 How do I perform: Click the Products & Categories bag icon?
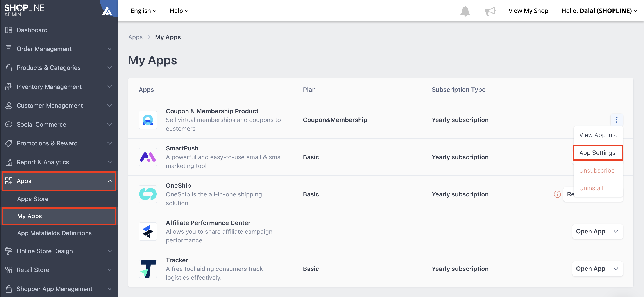point(9,68)
